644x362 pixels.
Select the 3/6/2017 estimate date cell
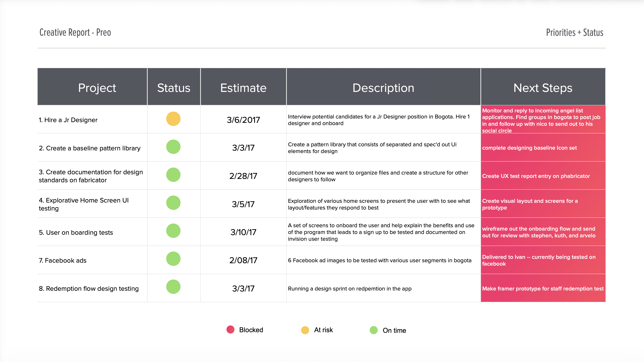[243, 120]
